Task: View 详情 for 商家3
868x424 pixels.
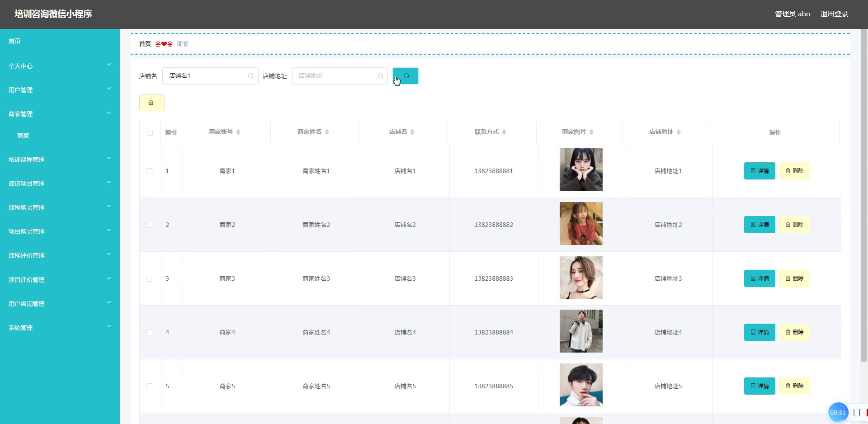Action: pyautogui.click(x=759, y=278)
